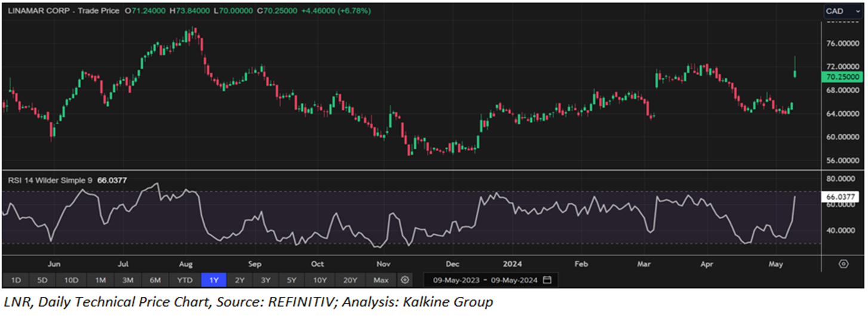The image size is (868, 316).
Task: Click the 2024 year label on time axis
Action: pyautogui.click(x=512, y=263)
